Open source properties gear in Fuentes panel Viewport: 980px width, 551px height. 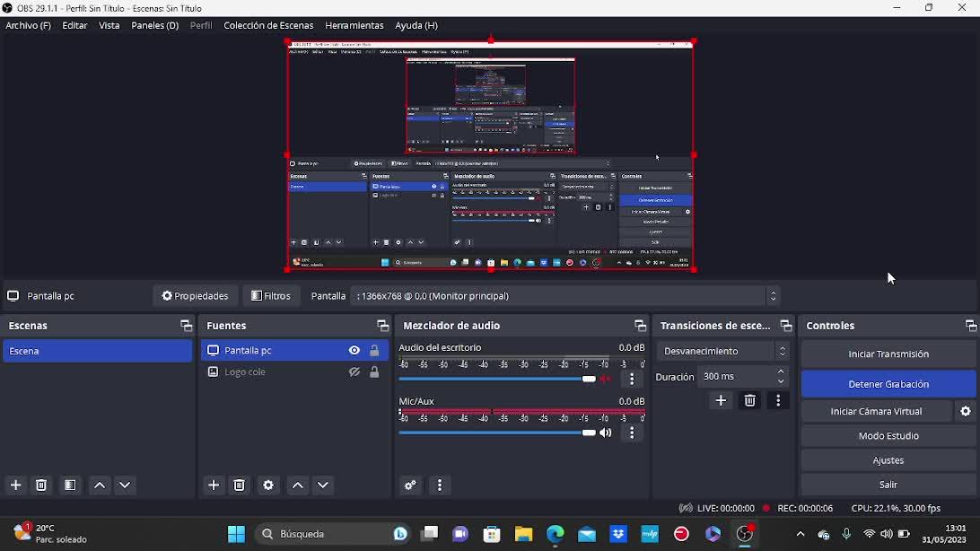268,485
